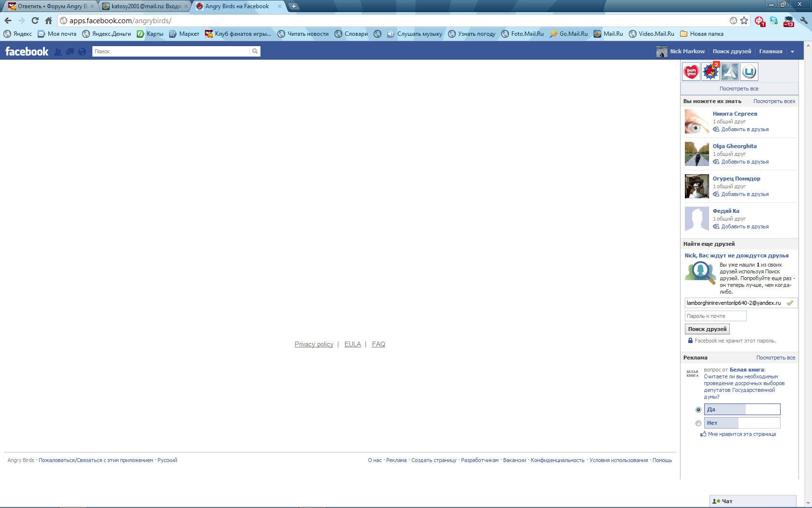Select the Нет radio button in poll
Screen dimensions: 812x508
[698, 423]
